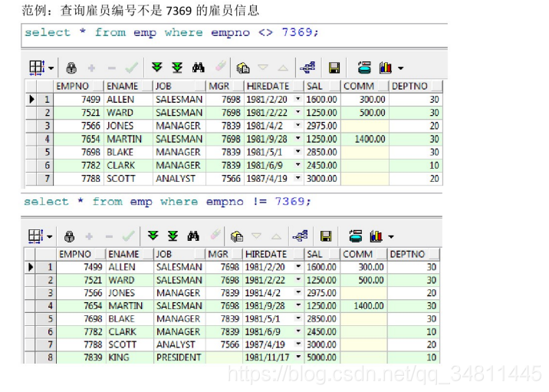
Task: Click query by example icon in != query toolbar
Action: [237, 236]
